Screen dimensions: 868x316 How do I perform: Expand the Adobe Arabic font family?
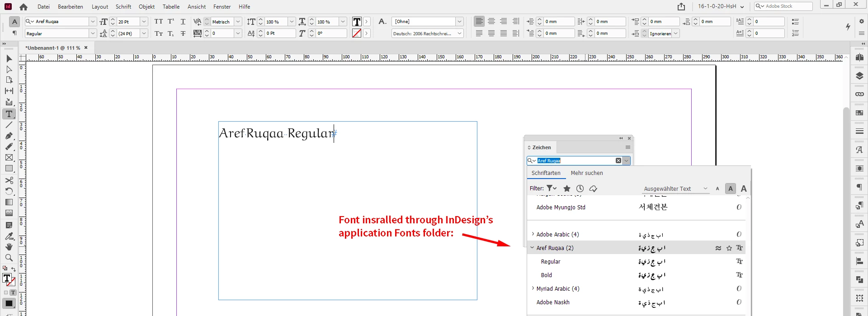click(533, 234)
